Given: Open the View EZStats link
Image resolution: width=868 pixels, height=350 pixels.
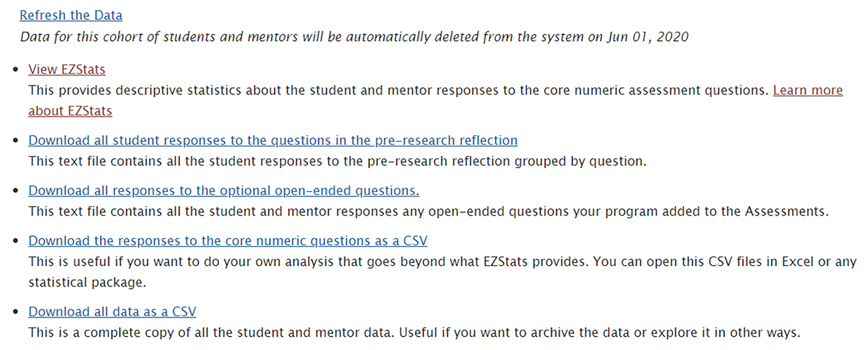Looking at the screenshot, I should click(x=67, y=70).
